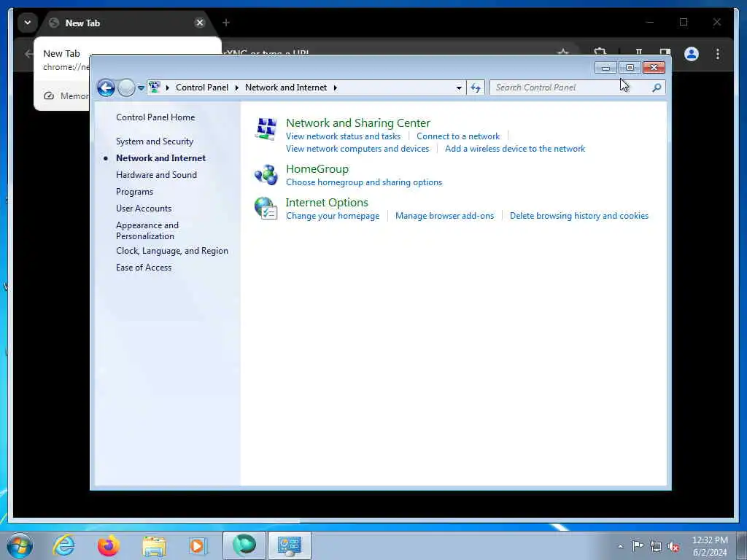
Task: Add a new Chrome tab
Action: point(226,23)
